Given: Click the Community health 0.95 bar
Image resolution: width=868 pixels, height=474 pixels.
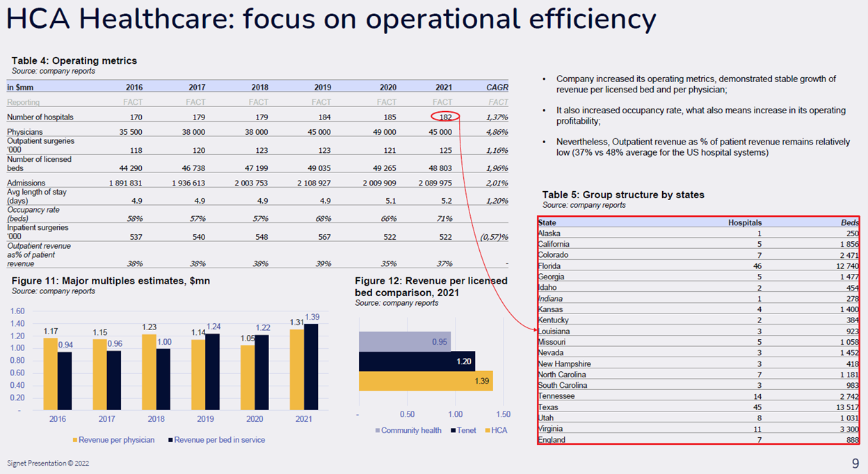Looking at the screenshot, I should [403, 341].
